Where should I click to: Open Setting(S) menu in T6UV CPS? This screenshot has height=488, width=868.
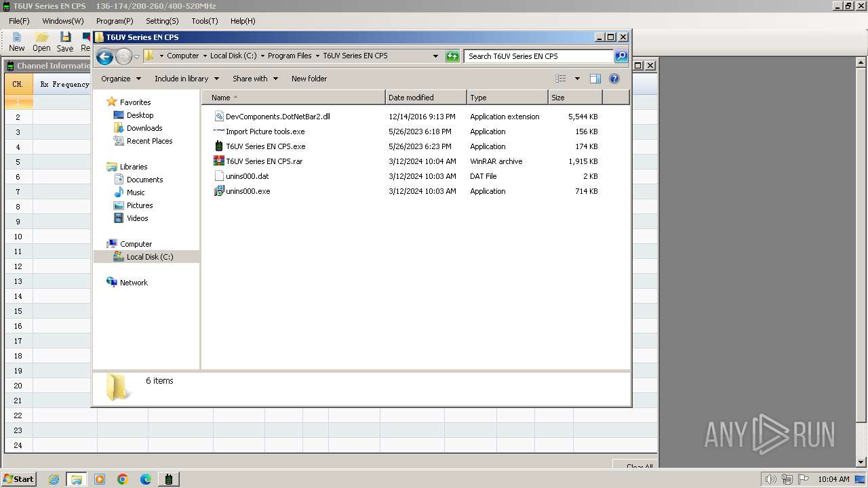click(162, 21)
